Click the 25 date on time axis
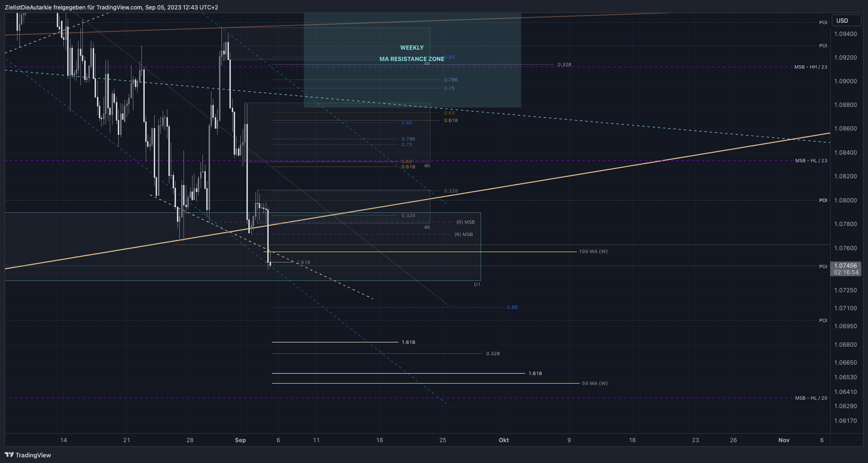The width and height of the screenshot is (868, 463). click(x=443, y=440)
